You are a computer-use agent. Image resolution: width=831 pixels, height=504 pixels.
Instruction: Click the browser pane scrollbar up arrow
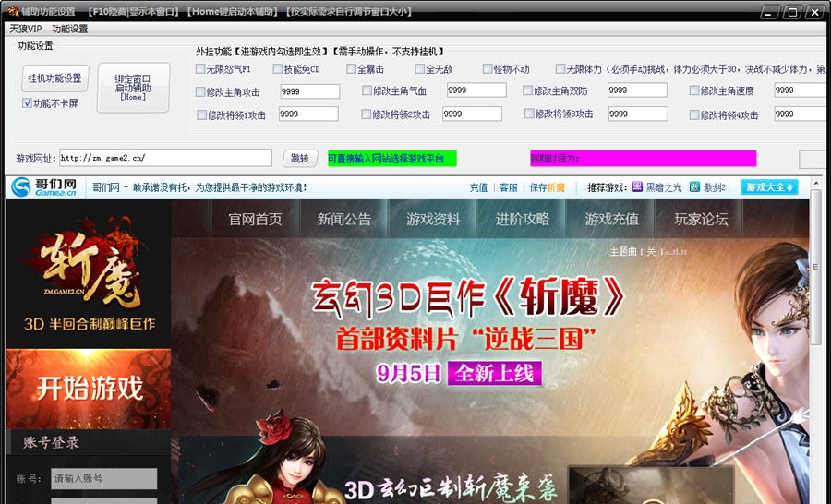coord(815,184)
